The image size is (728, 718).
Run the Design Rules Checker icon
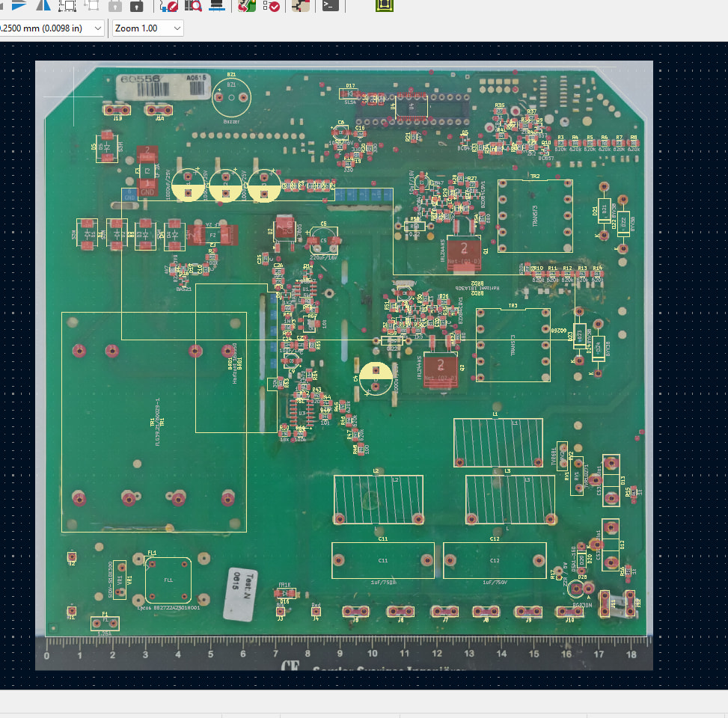coord(271,5)
